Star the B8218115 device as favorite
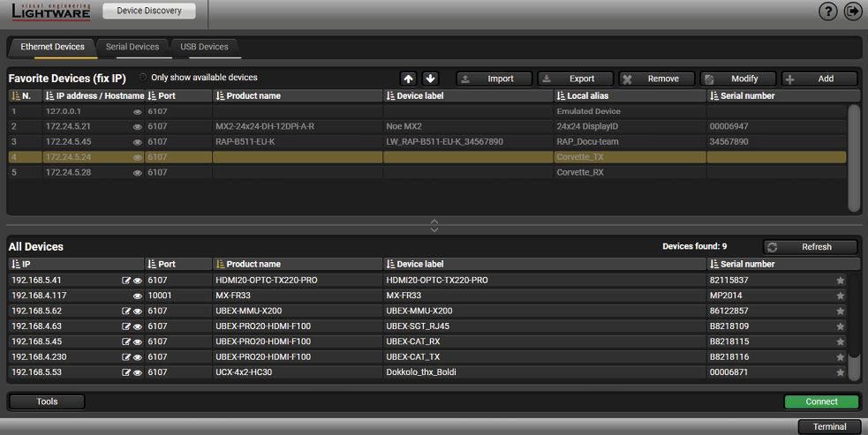868x435 pixels. pyautogui.click(x=841, y=342)
